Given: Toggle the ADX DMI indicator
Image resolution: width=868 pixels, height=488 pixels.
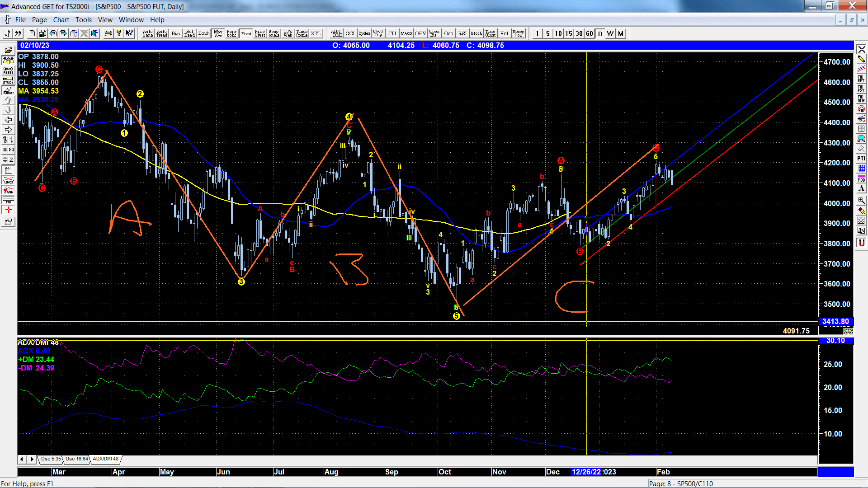Looking at the screenshot, I should [x=336, y=33].
